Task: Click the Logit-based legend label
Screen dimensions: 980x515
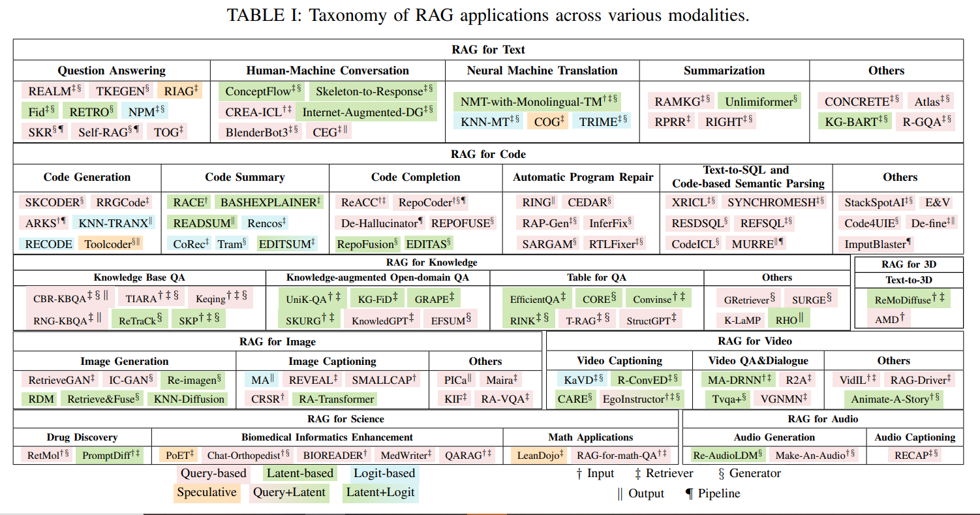Action: pyautogui.click(x=384, y=473)
